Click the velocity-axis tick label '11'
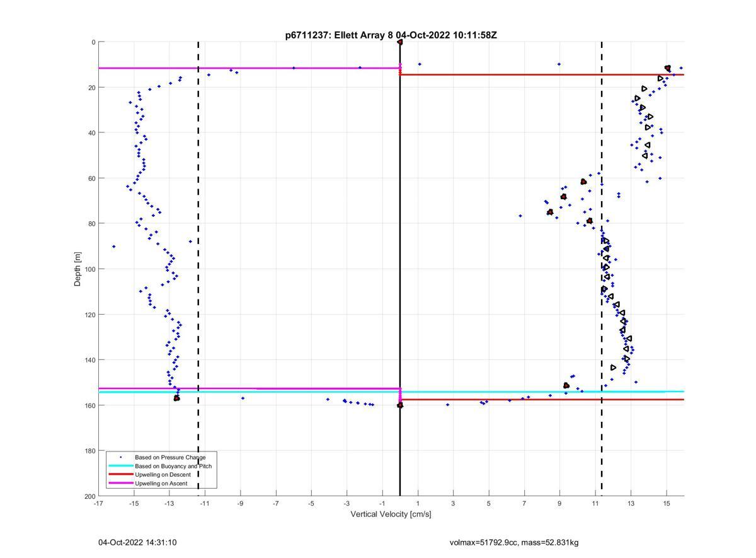Image resolution: width=756 pixels, height=558 pixels. pyautogui.click(x=595, y=504)
